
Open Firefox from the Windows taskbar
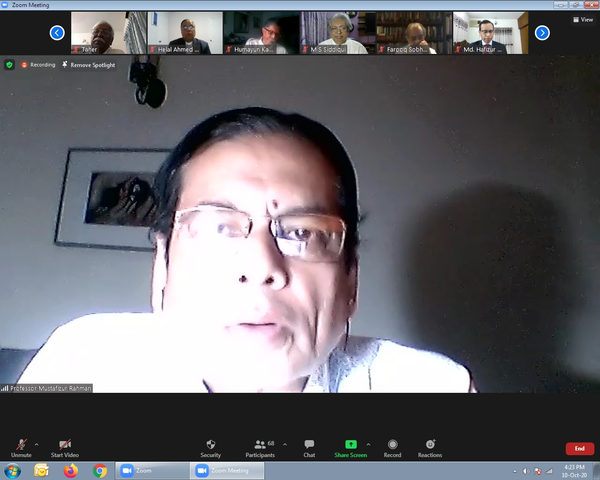tap(70, 470)
